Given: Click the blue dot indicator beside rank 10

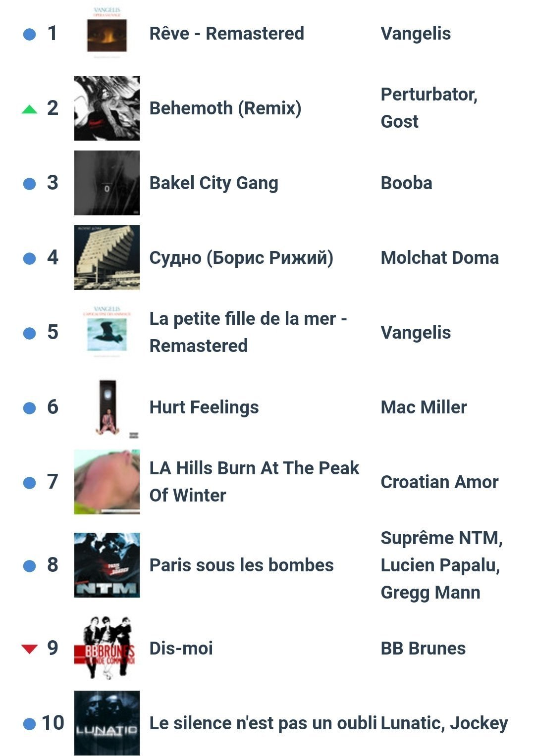Looking at the screenshot, I should coord(30,724).
